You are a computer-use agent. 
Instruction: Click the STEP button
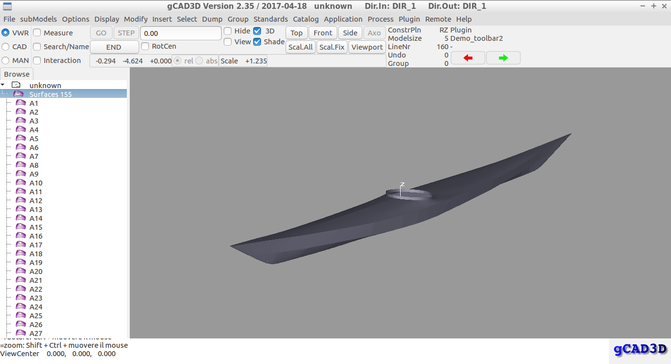[x=126, y=33]
